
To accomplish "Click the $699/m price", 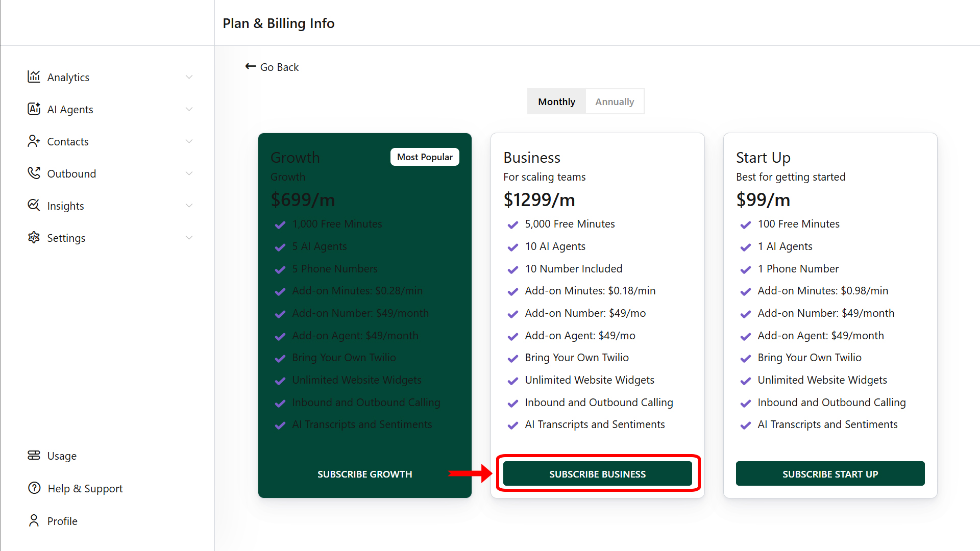I will [x=303, y=199].
